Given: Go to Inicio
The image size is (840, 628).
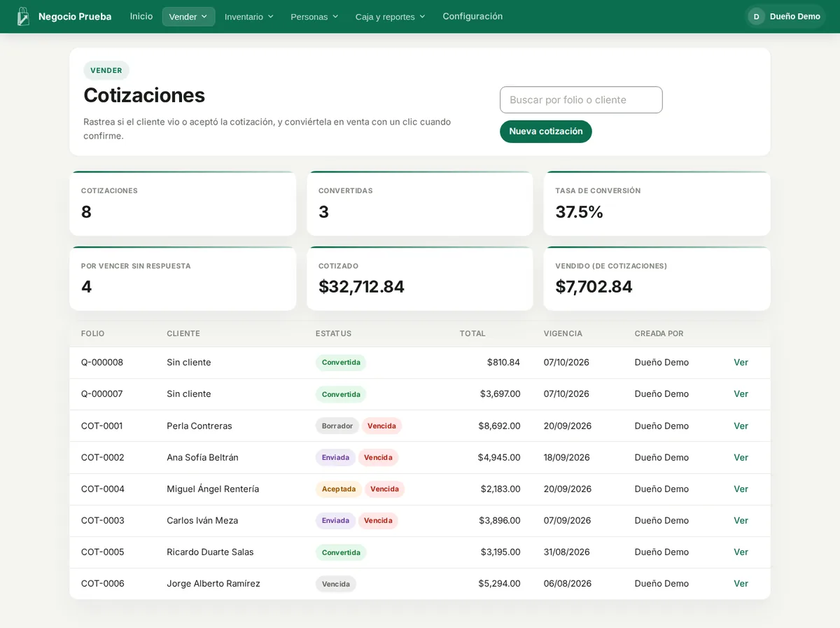Looking at the screenshot, I should pos(141,16).
